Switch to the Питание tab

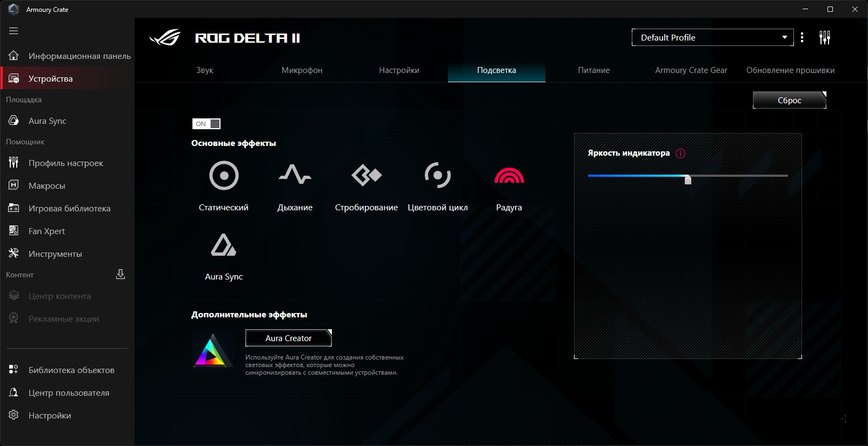[x=594, y=70]
